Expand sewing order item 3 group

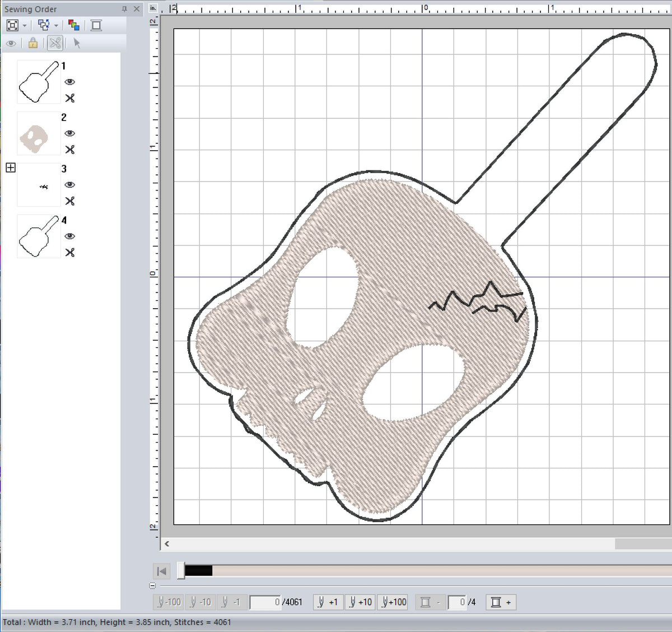click(11, 168)
